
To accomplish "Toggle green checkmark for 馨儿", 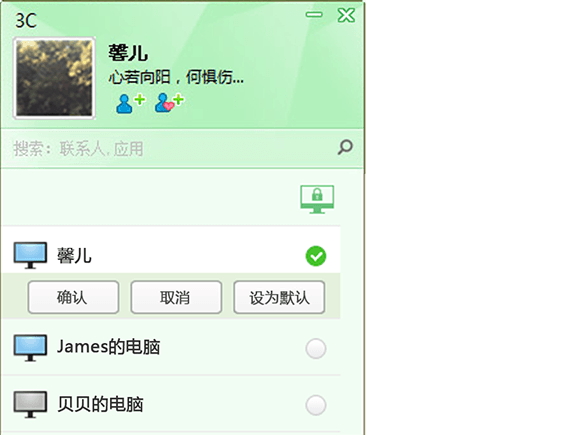I will click(x=316, y=256).
